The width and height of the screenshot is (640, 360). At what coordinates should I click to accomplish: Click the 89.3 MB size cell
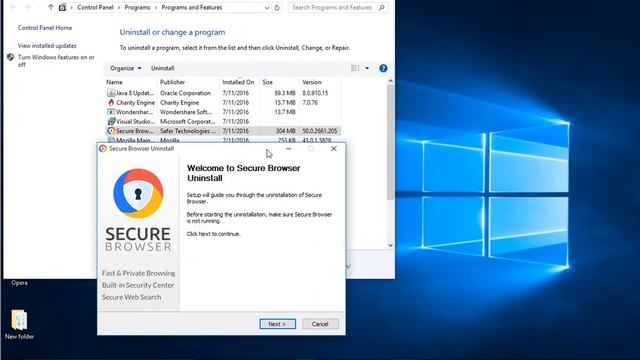tap(284, 93)
